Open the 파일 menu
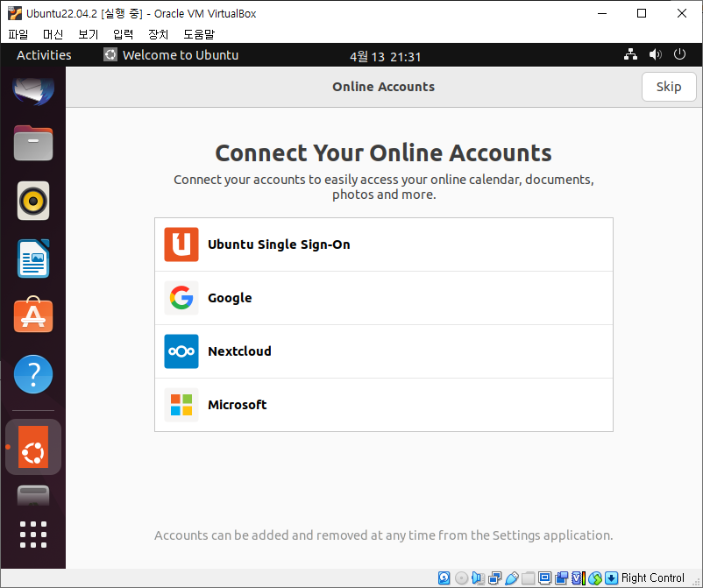Screen dimensions: 703x588 [18, 34]
